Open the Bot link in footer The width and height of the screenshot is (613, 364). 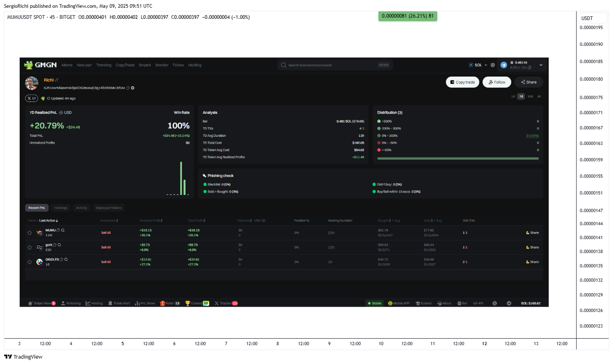(x=462, y=303)
